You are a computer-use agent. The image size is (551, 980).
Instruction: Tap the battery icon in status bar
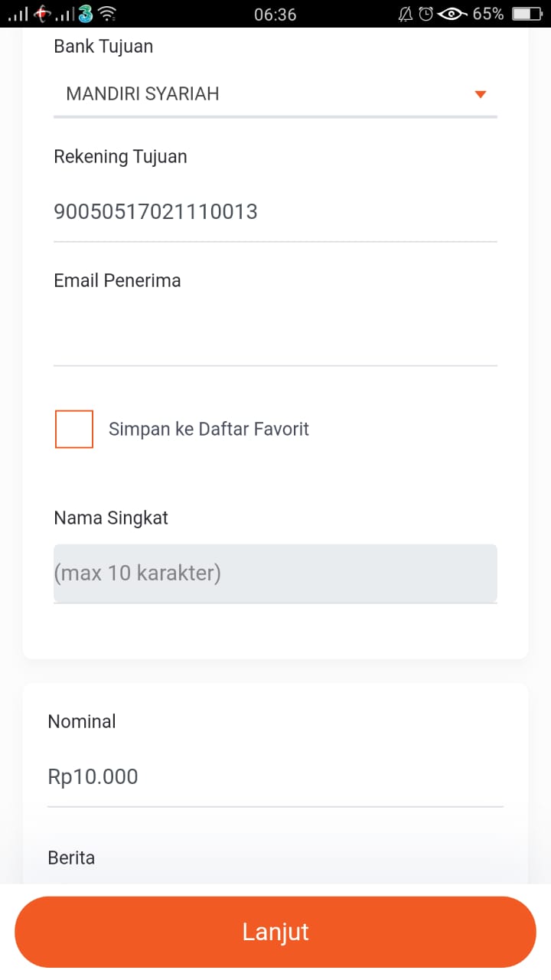pos(527,14)
